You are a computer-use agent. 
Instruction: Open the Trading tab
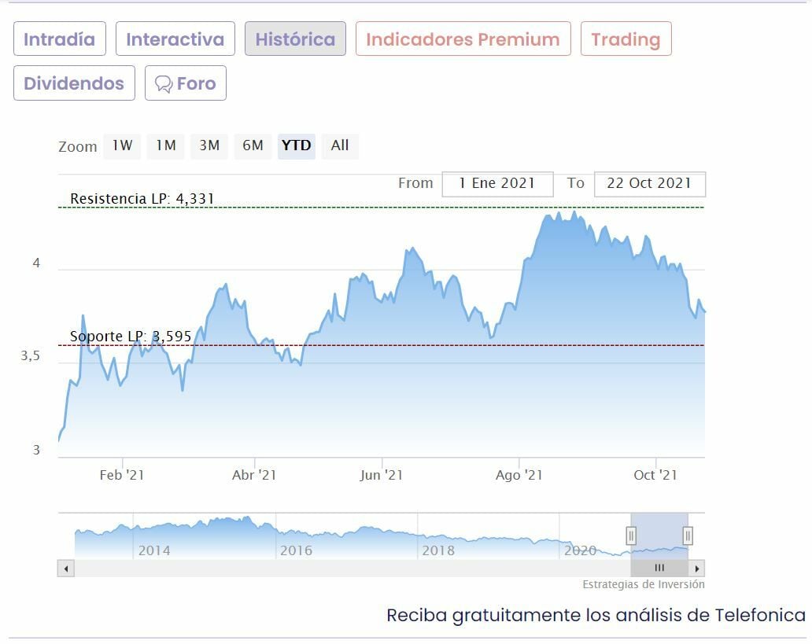626,39
